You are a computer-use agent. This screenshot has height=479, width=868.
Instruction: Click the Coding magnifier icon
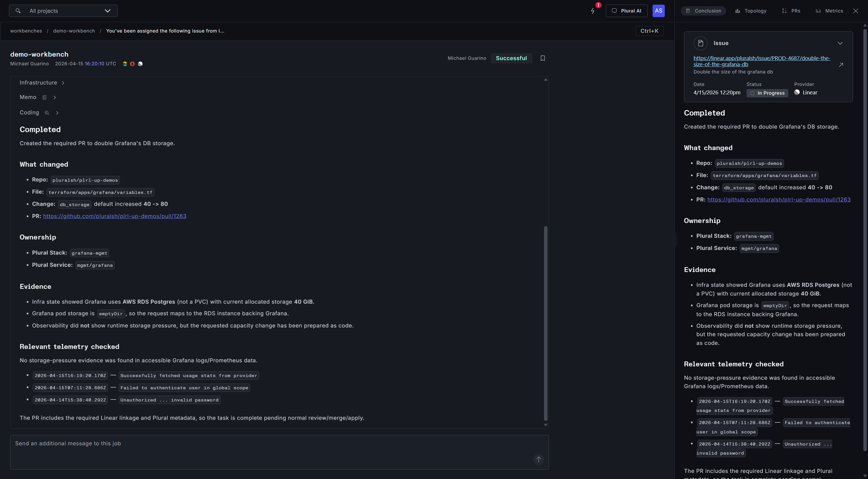click(x=47, y=113)
